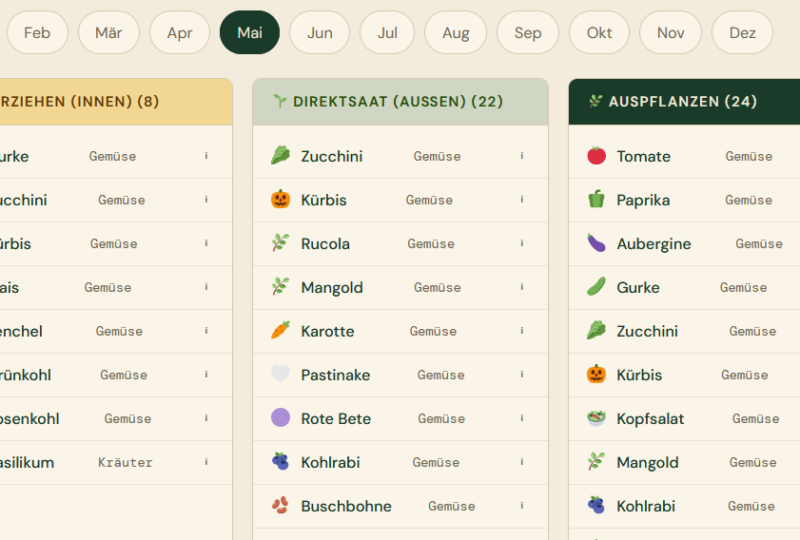Click the Gemüse tag next to Aubergine

[759, 244]
